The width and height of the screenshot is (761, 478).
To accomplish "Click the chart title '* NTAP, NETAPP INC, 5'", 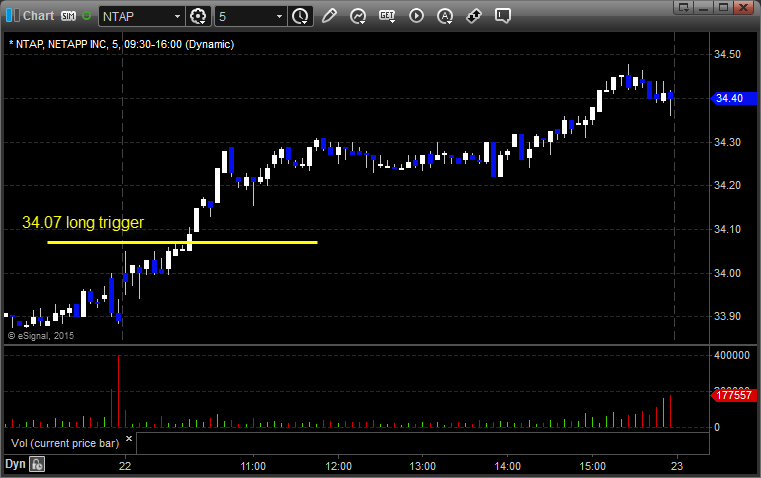I will click(x=64, y=44).
